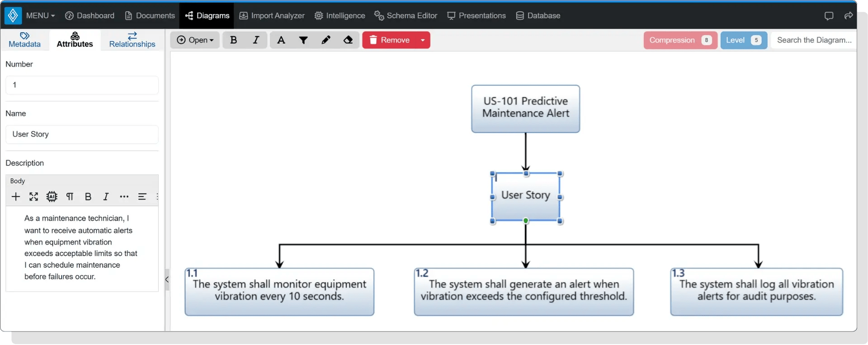
Task: Click the fullscreen expand icon in editor
Action: coord(34,197)
